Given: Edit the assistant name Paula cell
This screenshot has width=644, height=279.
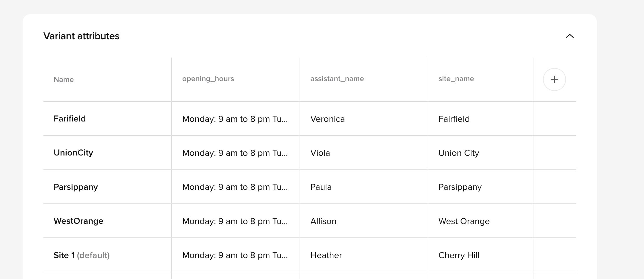Looking at the screenshot, I should coord(321,187).
